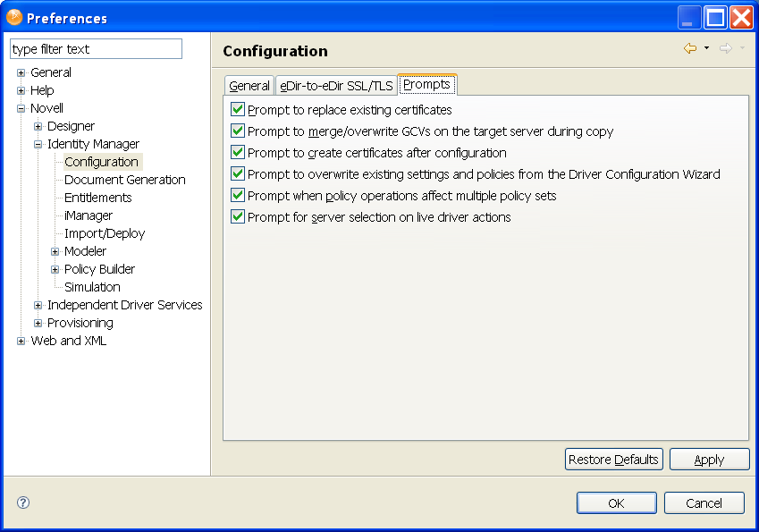Image resolution: width=759 pixels, height=532 pixels.
Task: Expand the Policy Builder tree node
Action: 55,269
